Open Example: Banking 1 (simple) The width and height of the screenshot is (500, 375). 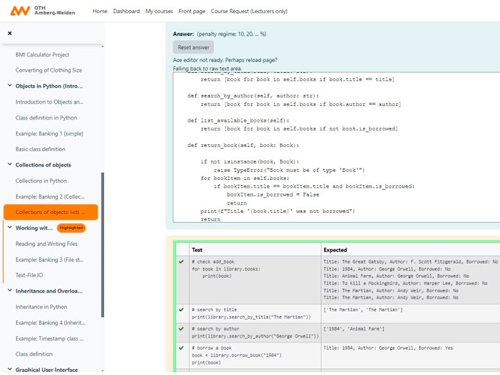coord(49,133)
